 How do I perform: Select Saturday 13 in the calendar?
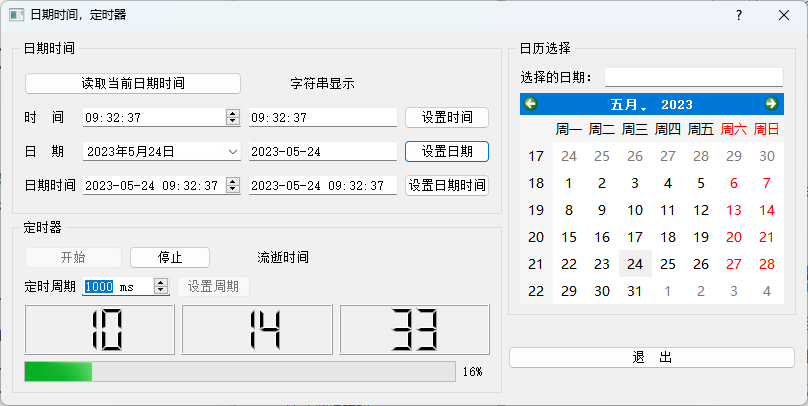pyautogui.click(x=734, y=210)
